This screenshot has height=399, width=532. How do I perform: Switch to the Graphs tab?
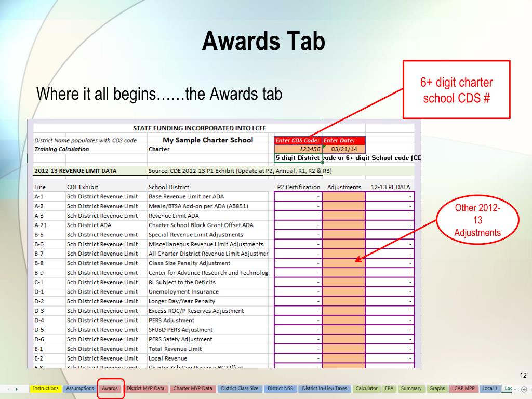point(436,389)
